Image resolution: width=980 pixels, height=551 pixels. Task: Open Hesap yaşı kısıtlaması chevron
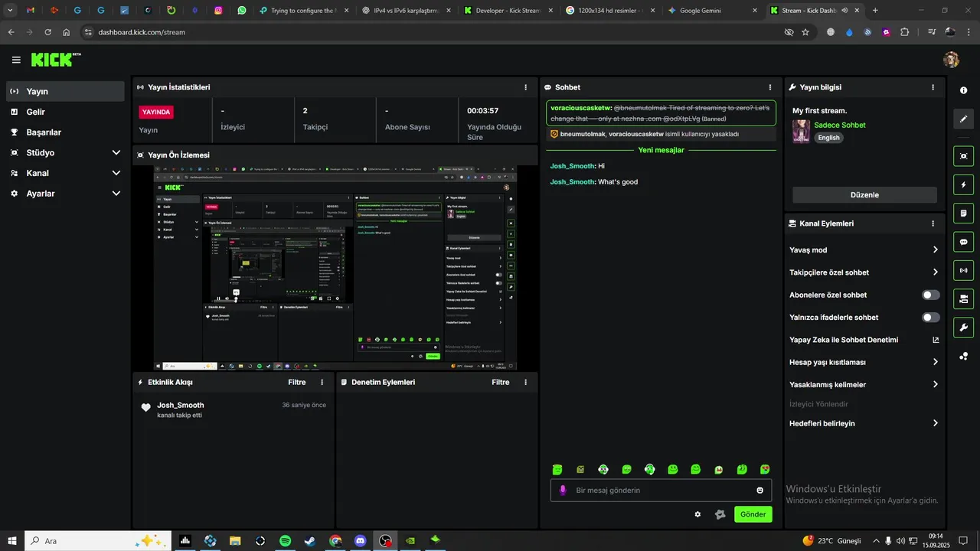pos(936,362)
